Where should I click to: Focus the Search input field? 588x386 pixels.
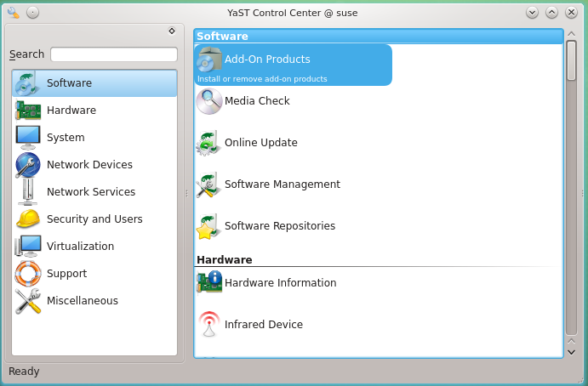click(x=114, y=54)
